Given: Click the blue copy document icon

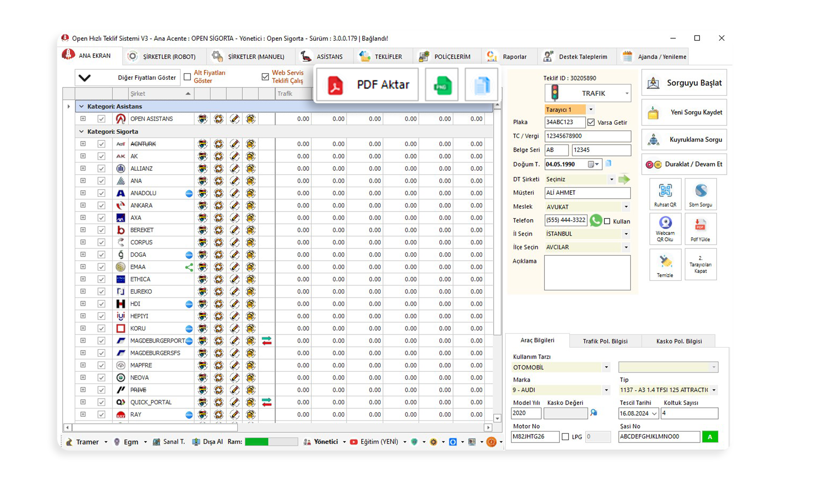Looking at the screenshot, I should (482, 85).
